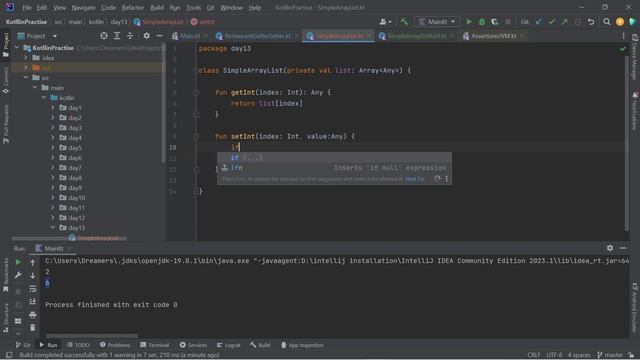The width and height of the screenshot is (640, 360).
Task: Click the Run console horizontal scrollbar
Action: (92, 336)
